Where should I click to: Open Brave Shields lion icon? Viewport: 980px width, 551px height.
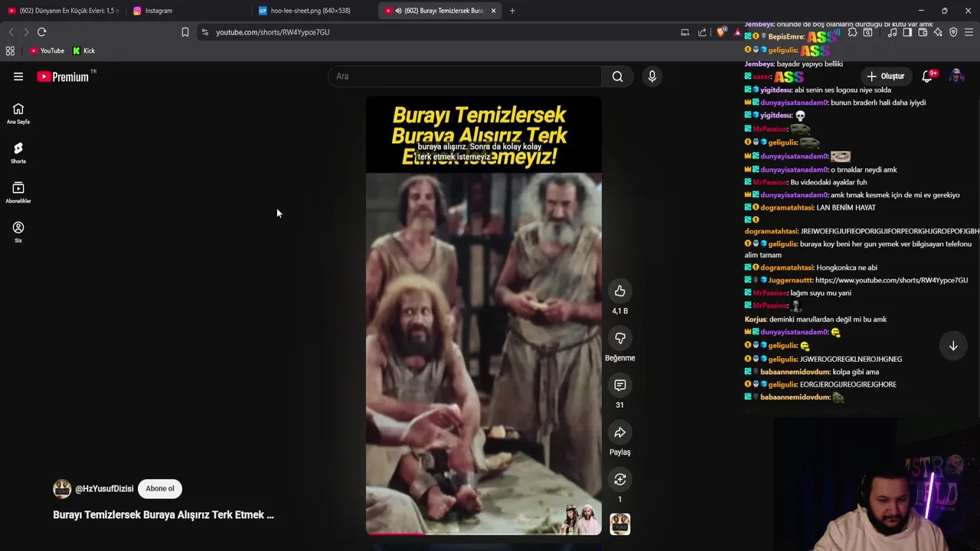pyautogui.click(x=721, y=32)
